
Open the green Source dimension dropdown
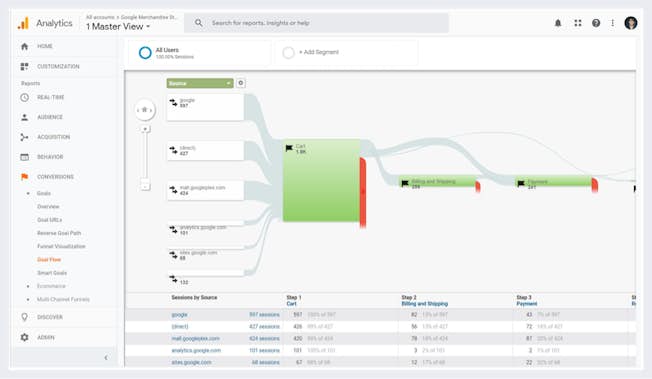(200, 83)
